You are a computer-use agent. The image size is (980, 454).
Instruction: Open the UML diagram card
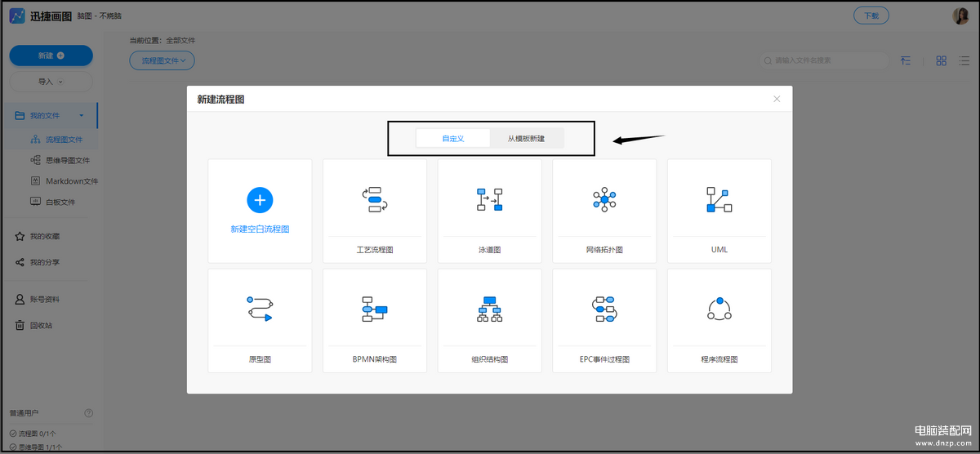click(x=719, y=211)
